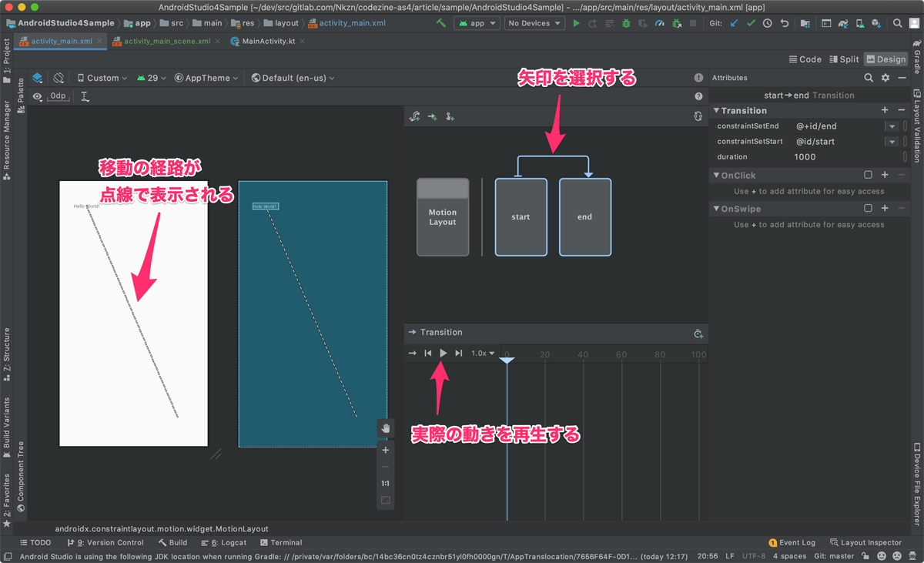This screenshot has width=924, height=563.
Task: Click the Create ConstraintSet icon
Action: coord(415,116)
